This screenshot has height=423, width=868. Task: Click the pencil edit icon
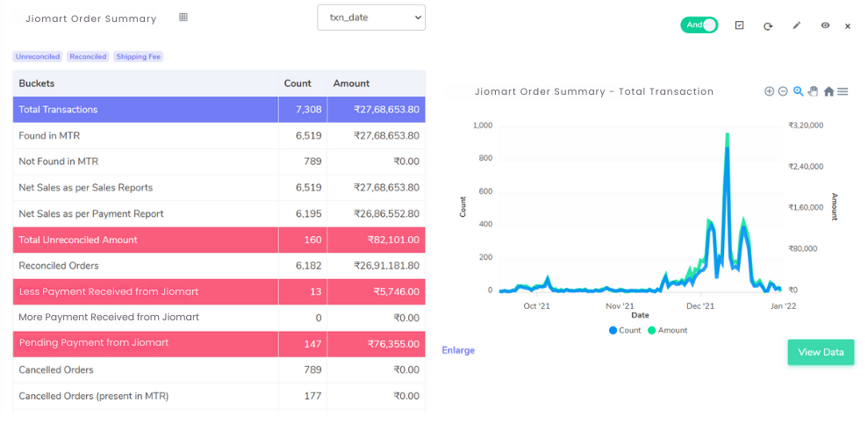(x=797, y=25)
